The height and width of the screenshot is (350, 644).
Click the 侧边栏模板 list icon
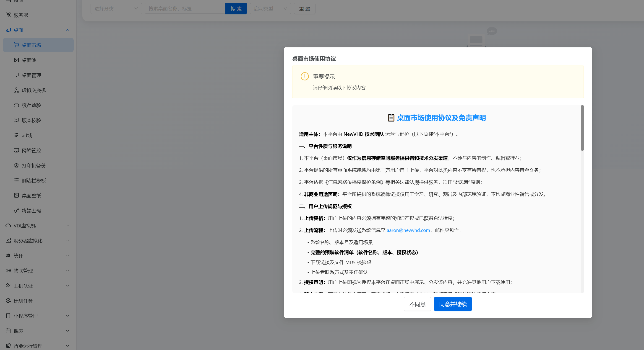pos(16,180)
